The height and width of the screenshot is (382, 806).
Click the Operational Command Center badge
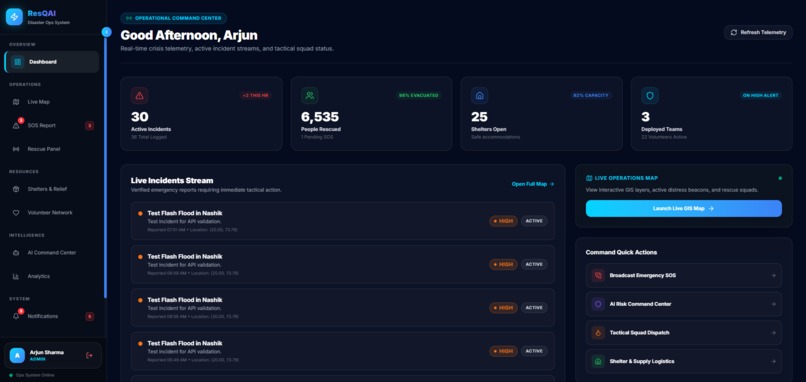coord(174,18)
